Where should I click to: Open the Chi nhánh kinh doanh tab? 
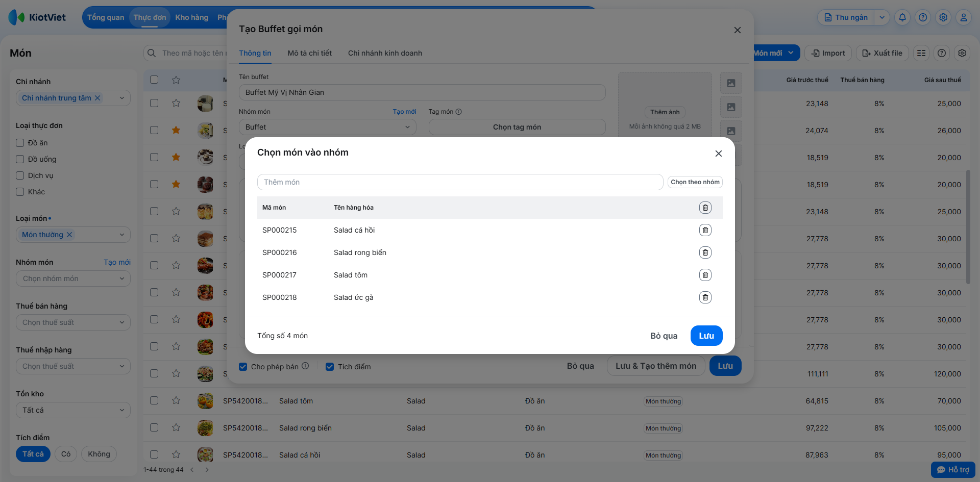point(385,53)
